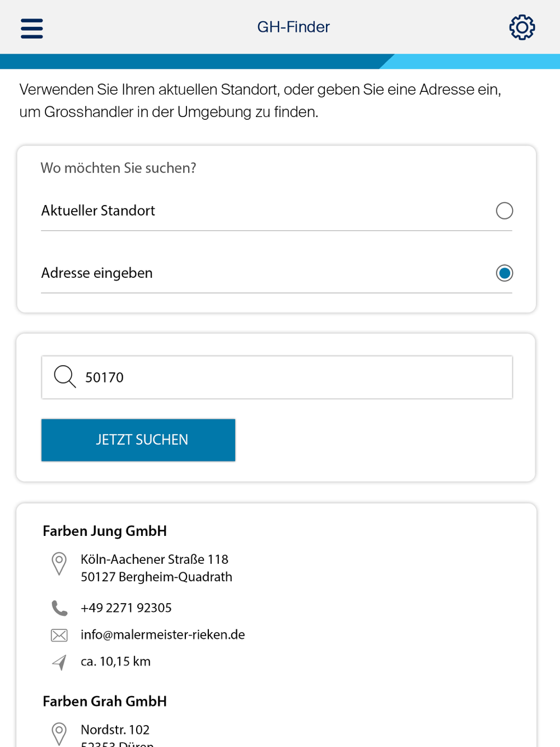Open Farben Jung GmbH entry
The height and width of the screenshot is (747, 560).
(x=105, y=531)
